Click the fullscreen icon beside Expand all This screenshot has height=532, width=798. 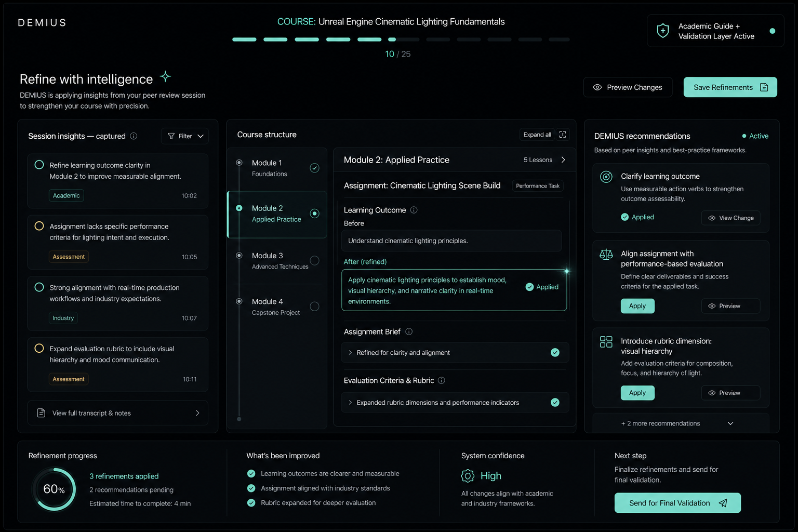(562, 135)
